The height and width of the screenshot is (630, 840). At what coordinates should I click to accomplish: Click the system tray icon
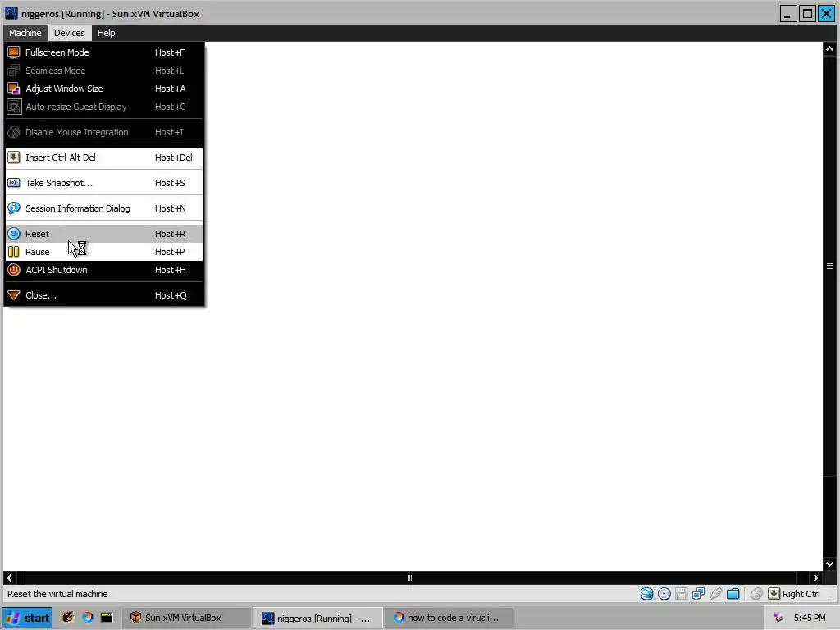point(778,618)
